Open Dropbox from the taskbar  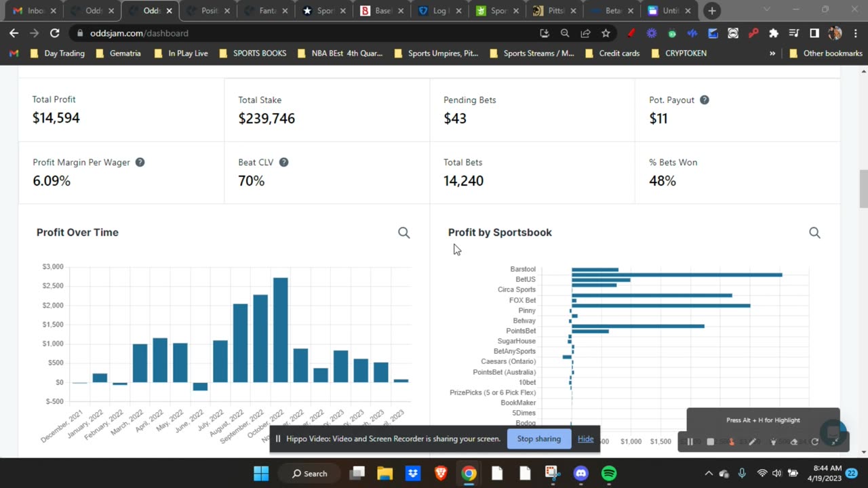(413, 473)
